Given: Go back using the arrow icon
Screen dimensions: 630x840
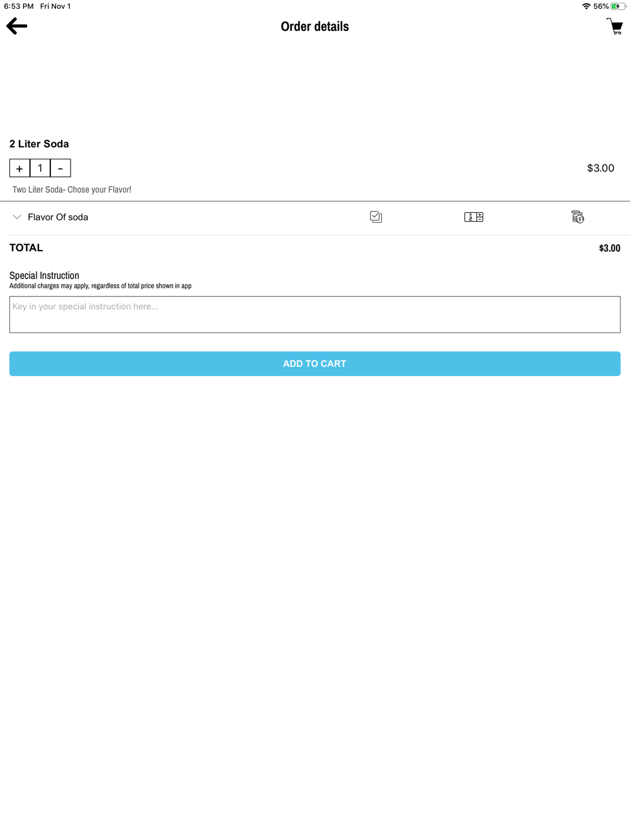Looking at the screenshot, I should [x=17, y=26].
